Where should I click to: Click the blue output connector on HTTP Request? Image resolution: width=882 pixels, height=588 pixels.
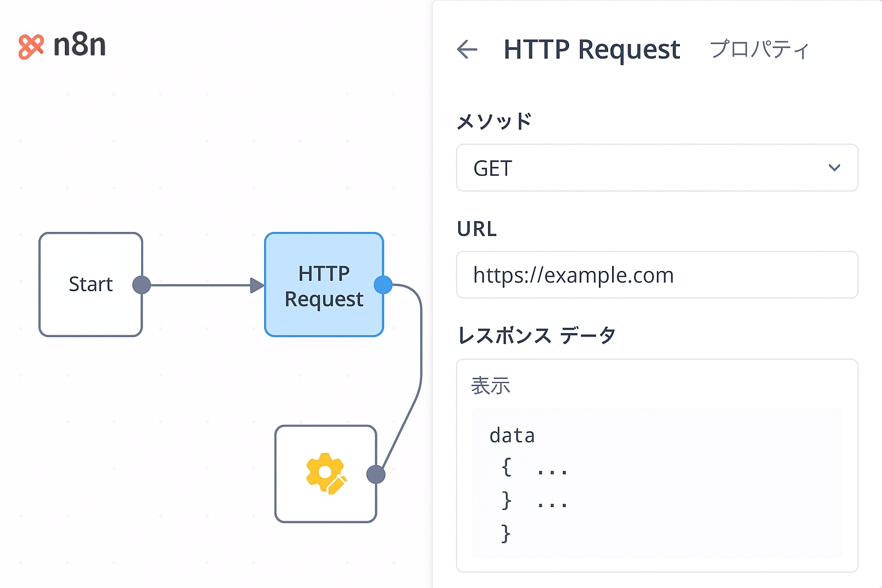[x=383, y=284]
